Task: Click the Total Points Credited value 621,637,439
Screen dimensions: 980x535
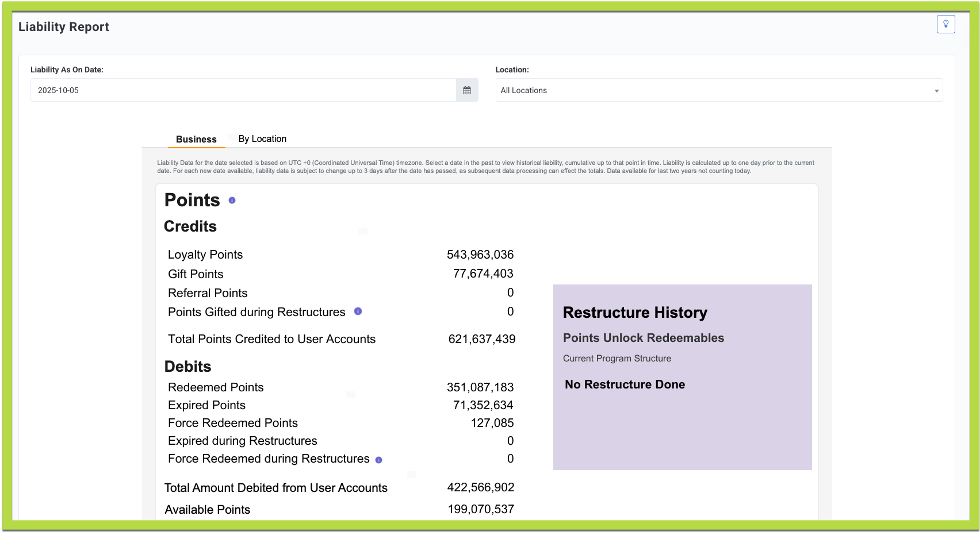Action: pyautogui.click(x=482, y=339)
